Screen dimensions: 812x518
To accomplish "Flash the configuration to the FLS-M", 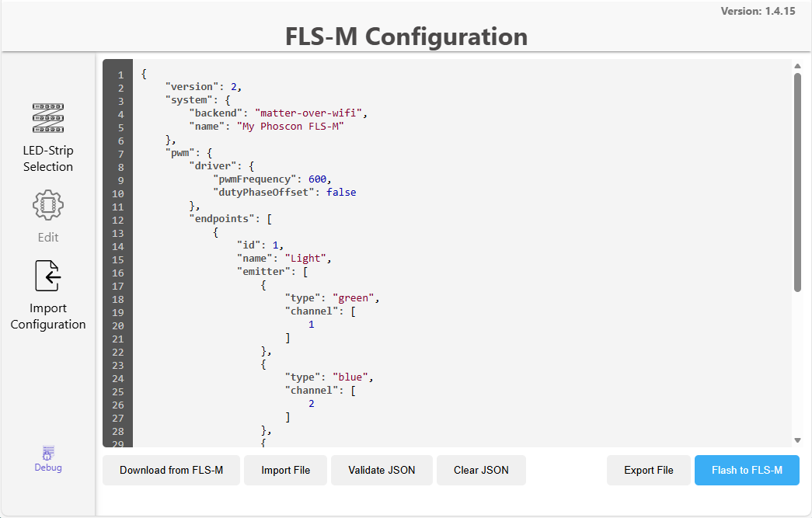I will pyautogui.click(x=747, y=470).
